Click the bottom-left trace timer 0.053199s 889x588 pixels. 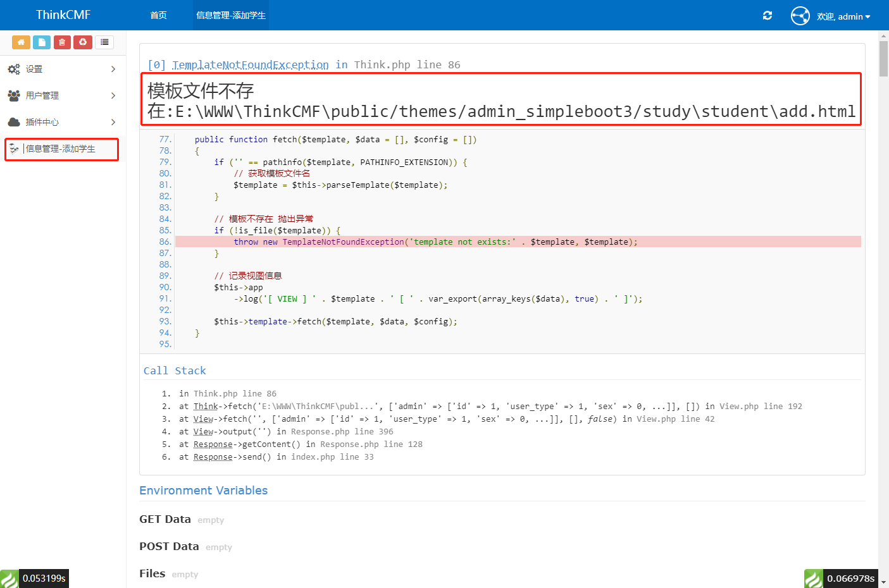click(44, 579)
